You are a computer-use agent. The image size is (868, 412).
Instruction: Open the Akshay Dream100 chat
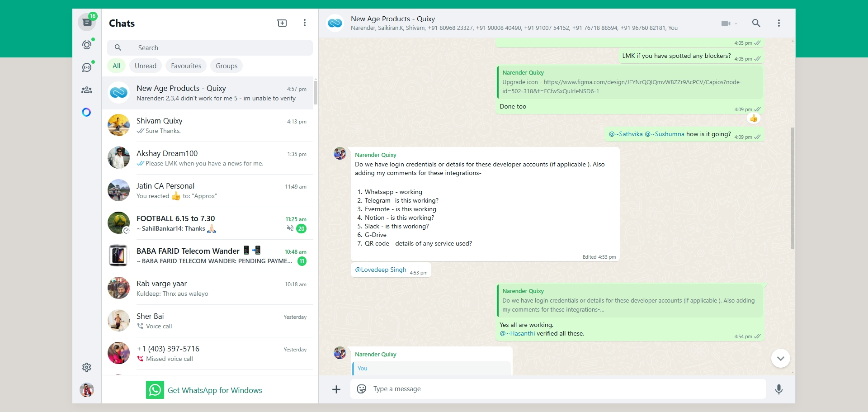[x=208, y=158]
